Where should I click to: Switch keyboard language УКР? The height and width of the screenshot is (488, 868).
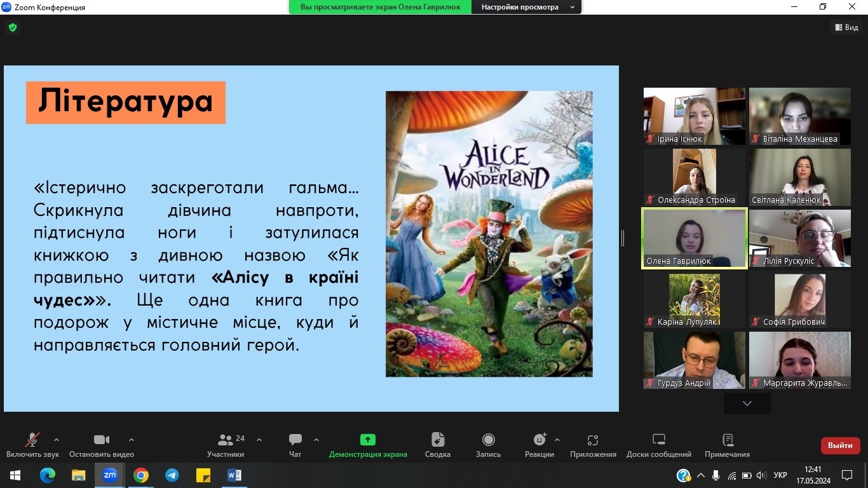pos(781,475)
